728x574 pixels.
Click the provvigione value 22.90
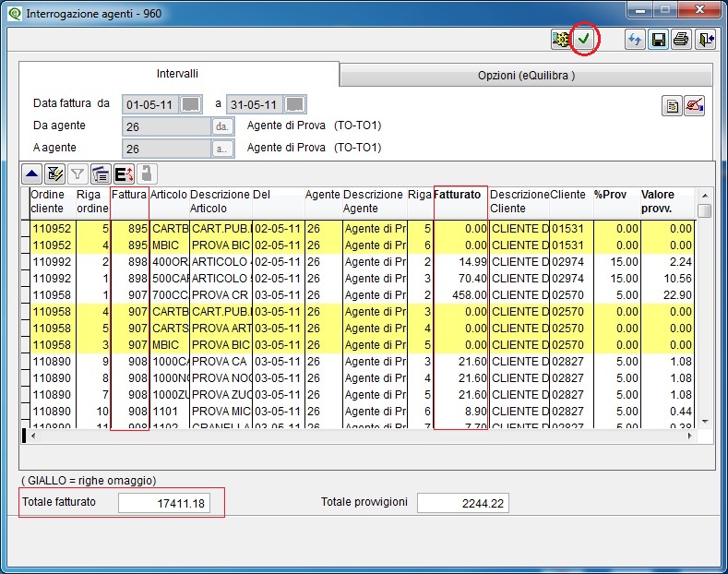click(667, 295)
